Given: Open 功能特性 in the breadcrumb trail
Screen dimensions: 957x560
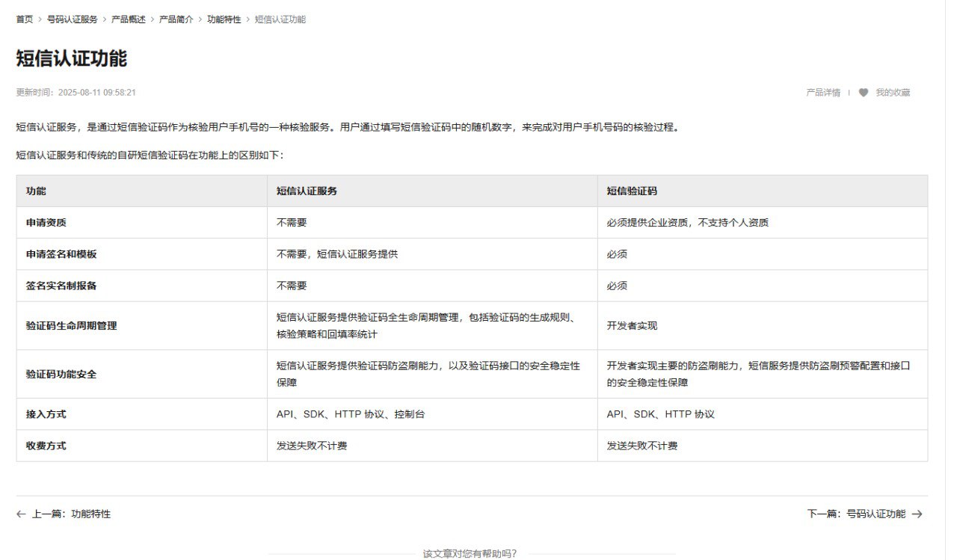Looking at the screenshot, I should 224,19.
